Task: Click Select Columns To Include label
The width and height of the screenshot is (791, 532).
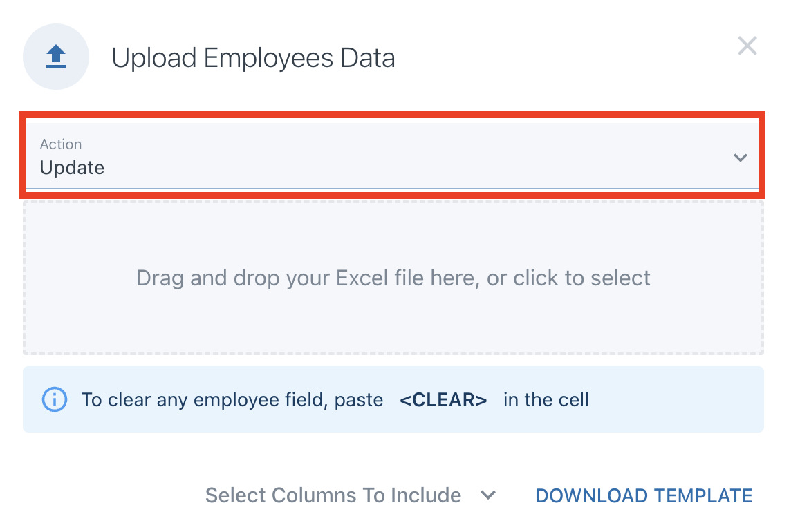Action: pyautogui.click(x=333, y=495)
